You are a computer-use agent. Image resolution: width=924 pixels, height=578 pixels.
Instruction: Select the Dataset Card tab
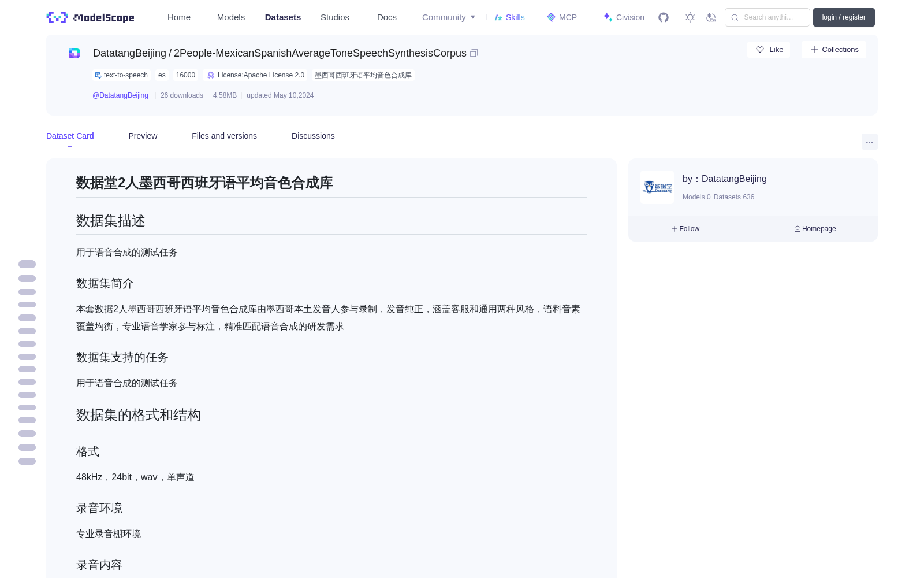pos(70,136)
